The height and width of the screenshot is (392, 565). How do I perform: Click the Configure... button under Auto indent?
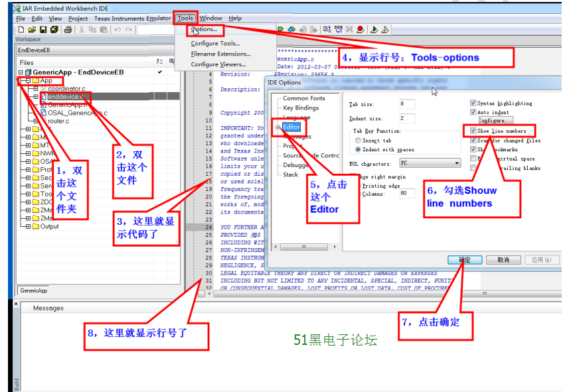[495, 121]
